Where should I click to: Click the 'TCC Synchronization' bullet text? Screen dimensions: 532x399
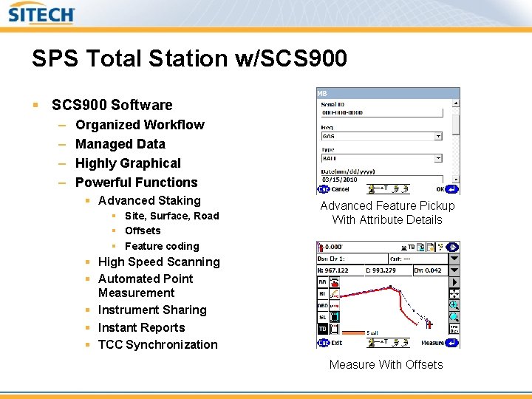(158, 345)
